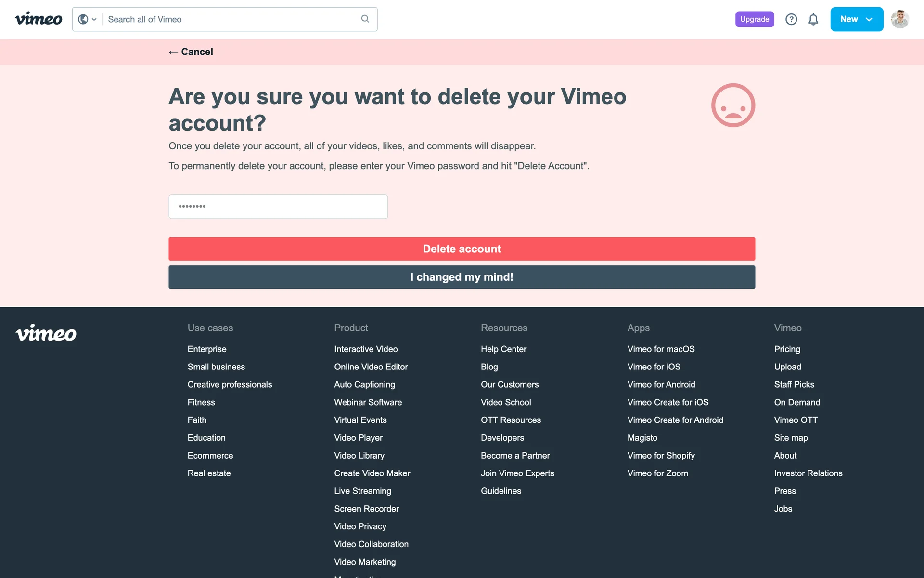Viewport: 924px width, 578px height.
Task: Click the Upgrade button
Action: (754, 19)
